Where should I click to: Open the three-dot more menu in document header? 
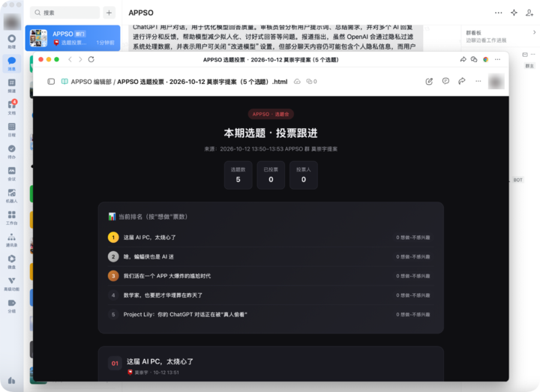pos(478,81)
